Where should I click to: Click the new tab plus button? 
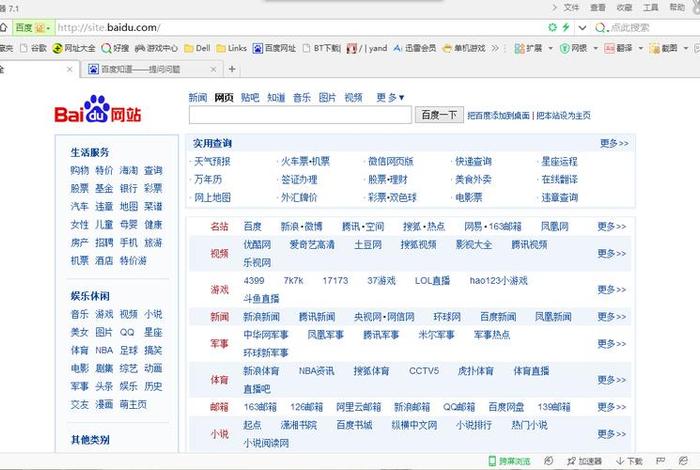click(x=232, y=69)
